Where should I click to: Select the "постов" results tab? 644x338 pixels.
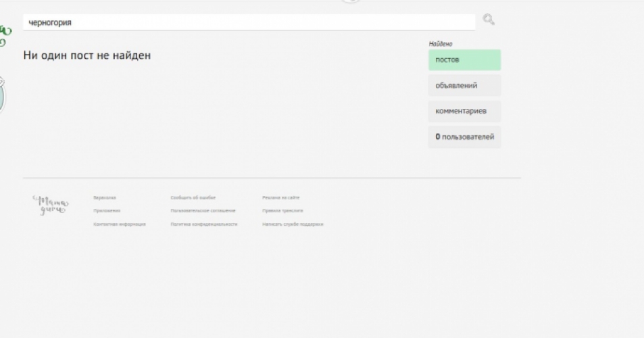pos(464,60)
